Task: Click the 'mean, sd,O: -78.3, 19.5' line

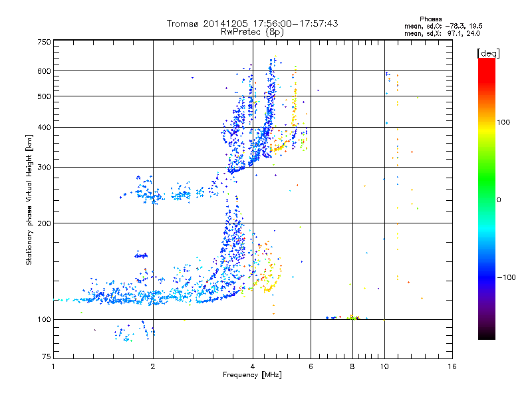Action: coord(444,26)
